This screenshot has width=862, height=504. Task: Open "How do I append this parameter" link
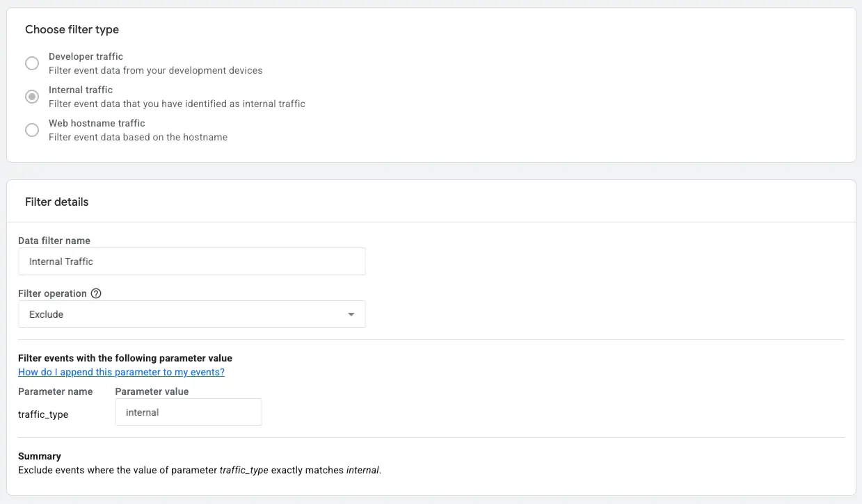click(121, 372)
